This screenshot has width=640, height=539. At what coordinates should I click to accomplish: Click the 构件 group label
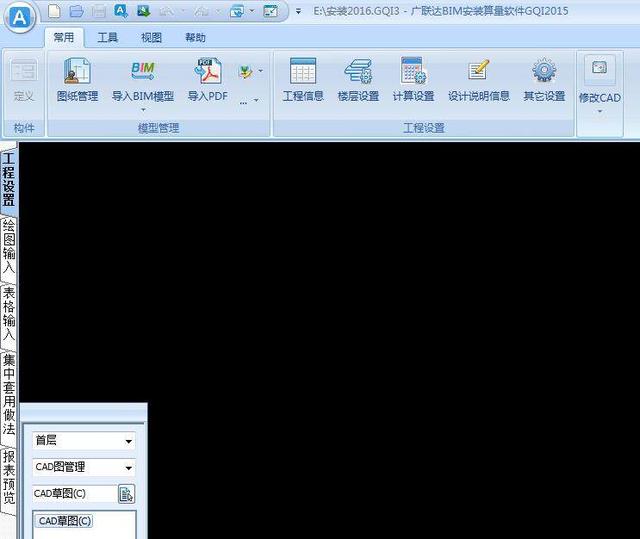pos(24,128)
